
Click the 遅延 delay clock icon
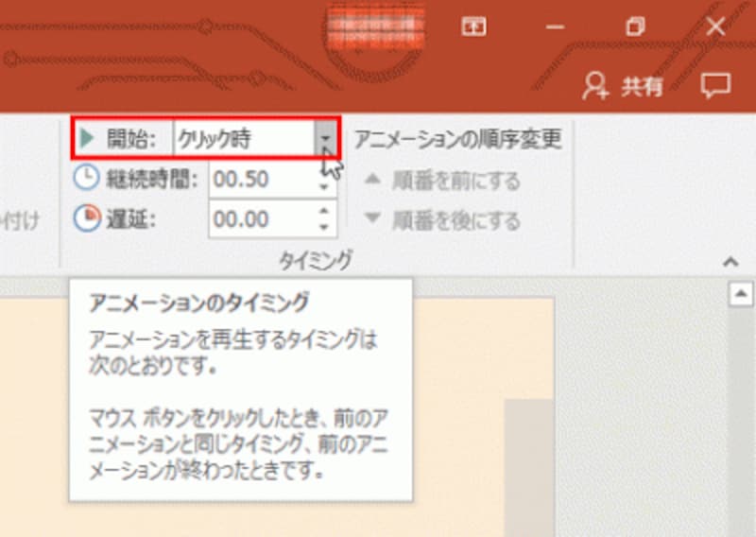(87, 218)
